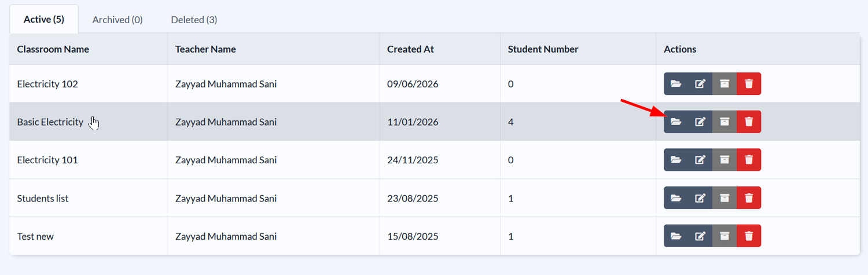The width and height of the screenshot is (868, 275).
Task: Archive the Test new classroom
Action: click(x=724, y=236)
